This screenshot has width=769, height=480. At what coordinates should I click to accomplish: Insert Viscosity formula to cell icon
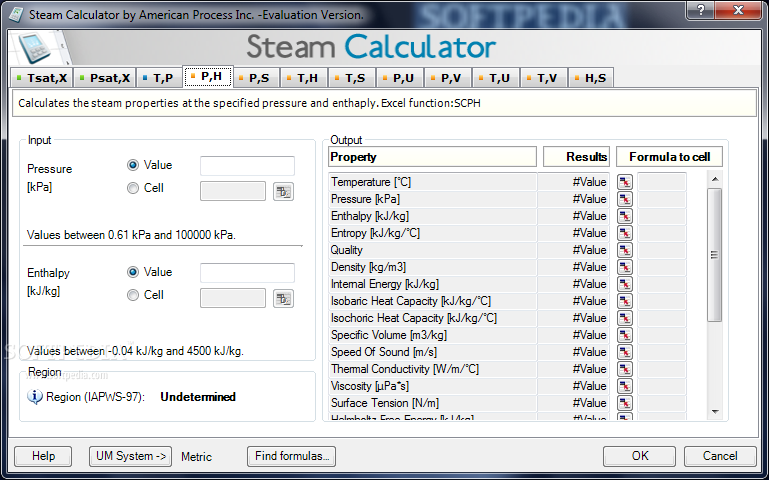pos(625,386)
